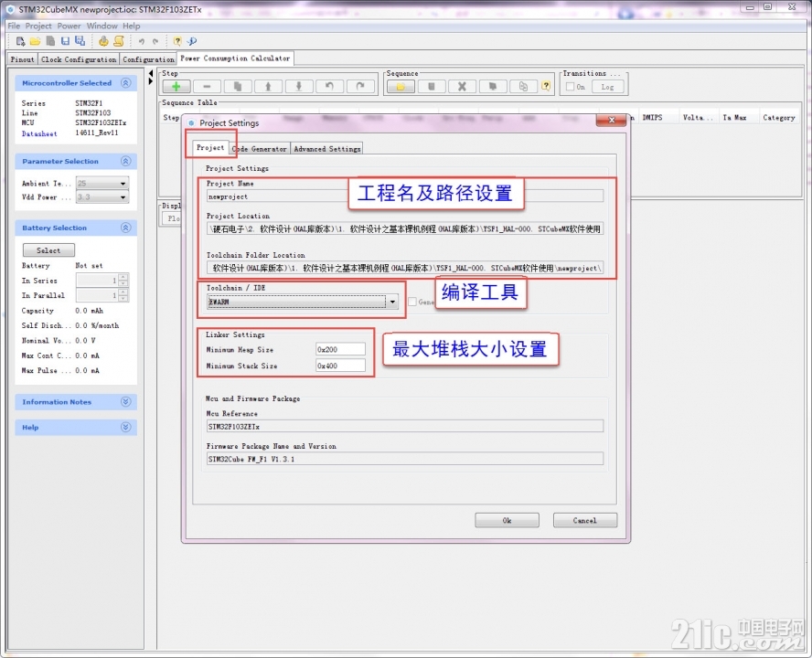Switch to the Advanced Settings tab
812x658 pixels.
coord(326,149)
